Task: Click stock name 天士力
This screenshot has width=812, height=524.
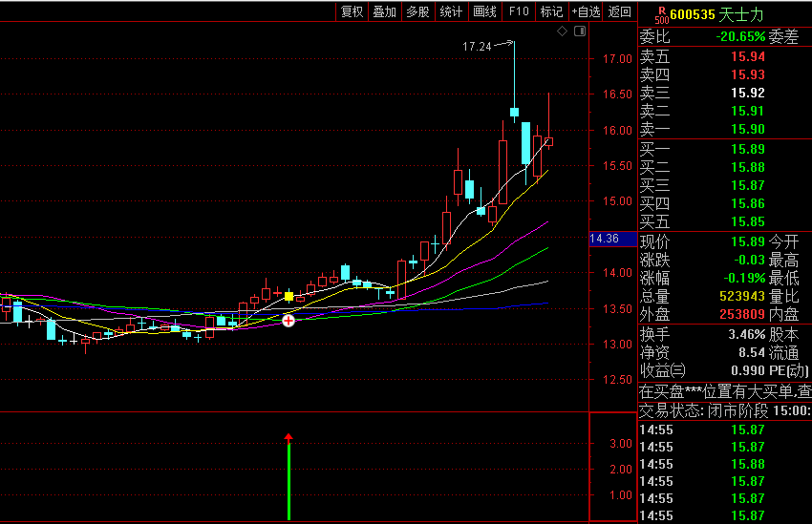Action: (741, 14)
